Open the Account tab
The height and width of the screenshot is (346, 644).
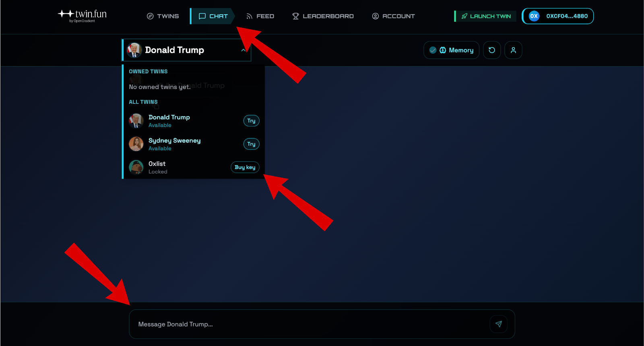pos(393,16)
